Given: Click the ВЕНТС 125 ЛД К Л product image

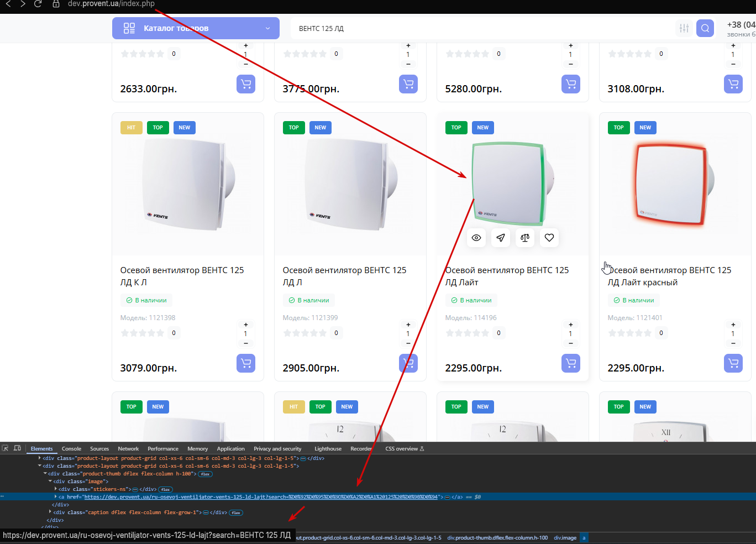Looking at the screenshot, I should 188,185.
